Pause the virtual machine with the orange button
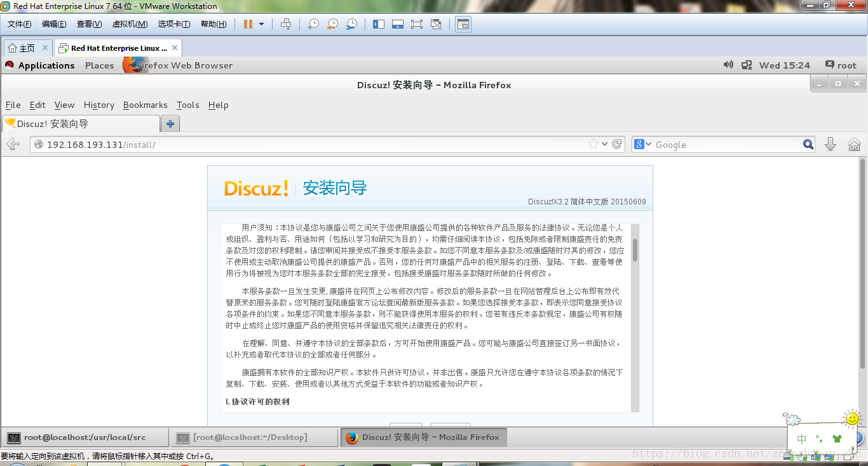This screenshot has width=868, height=466. tap(248, 24)
